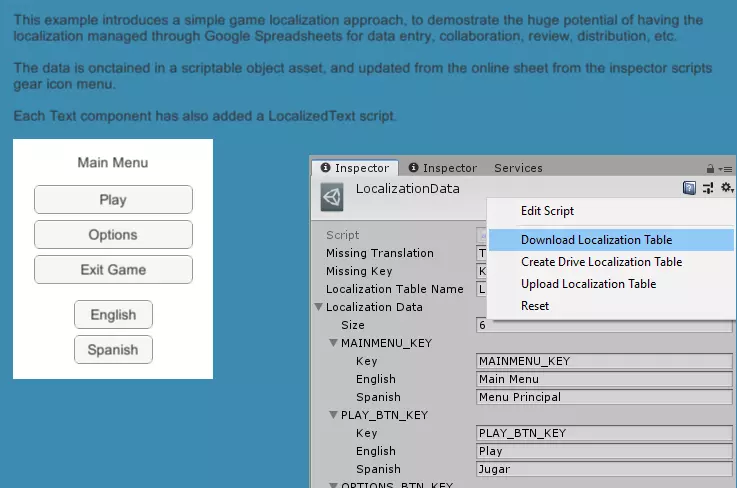This screenshot has width=737, height=488.
Task: Select Create Drive Localization Table
Action: (611, 262)
